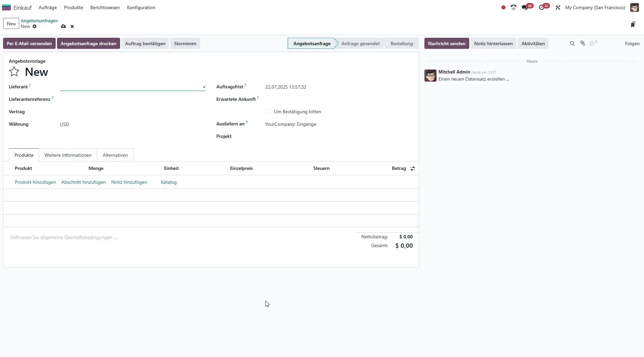
Task: Open the Konfiguration menu
Action: pyautogui.click(x=141, y=7)
